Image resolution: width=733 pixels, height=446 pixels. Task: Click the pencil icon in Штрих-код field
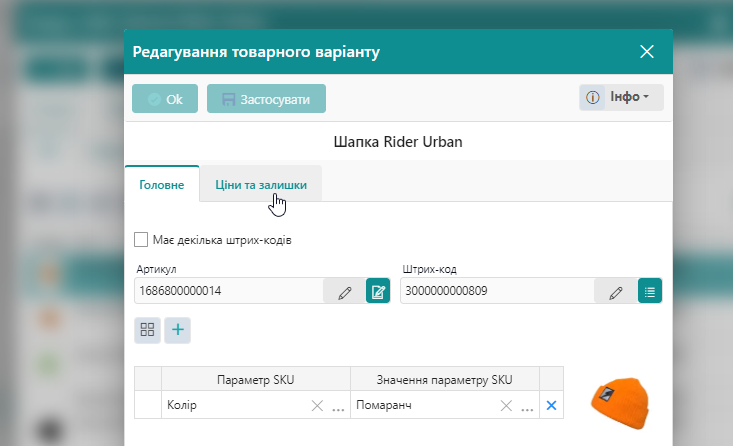point(616,292)
